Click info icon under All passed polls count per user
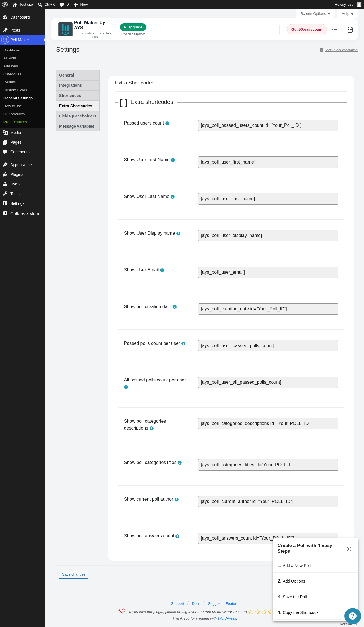Viewport: 364px width, 627px height. 126,387
